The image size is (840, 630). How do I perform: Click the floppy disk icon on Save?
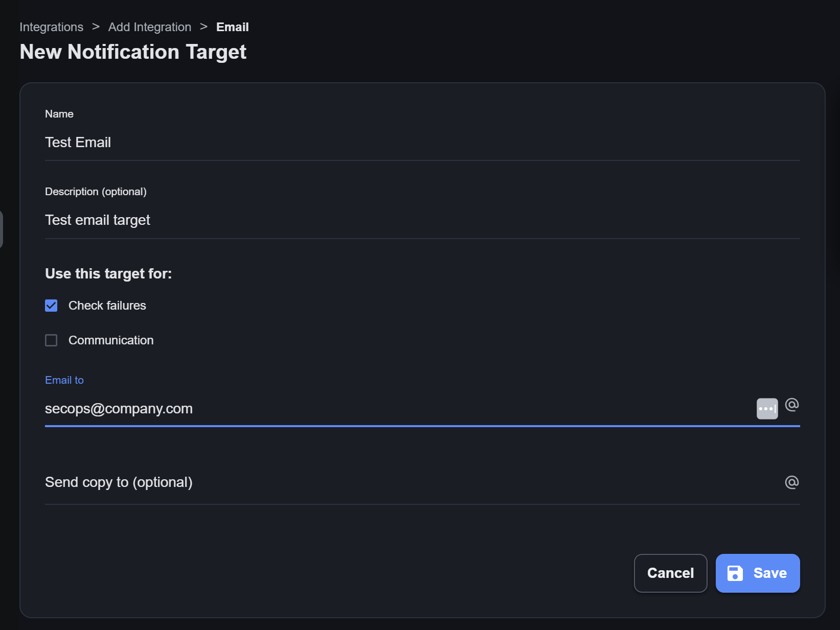[735, 573]
